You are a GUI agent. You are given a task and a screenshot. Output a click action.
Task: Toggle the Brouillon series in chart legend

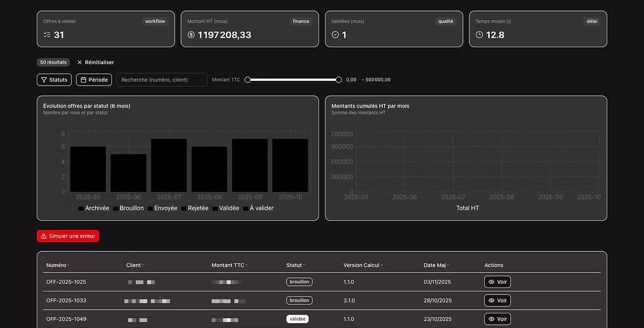click(x=128, y=208)
